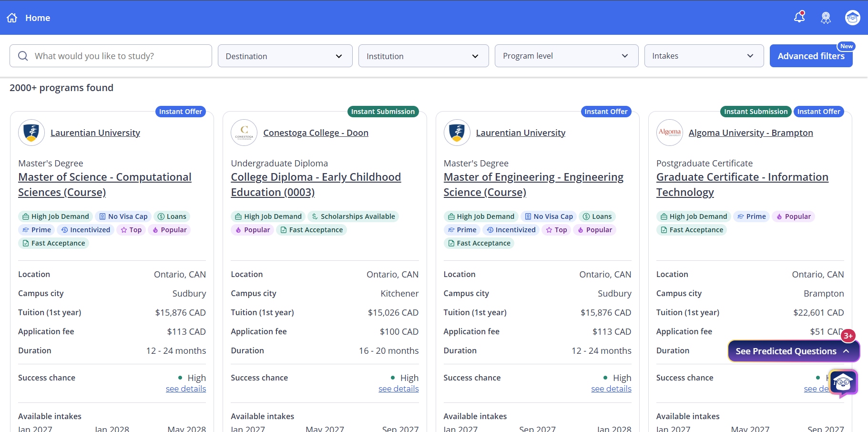
Task: Expand See Predicted Questions panel
Action: pos(794,351)
